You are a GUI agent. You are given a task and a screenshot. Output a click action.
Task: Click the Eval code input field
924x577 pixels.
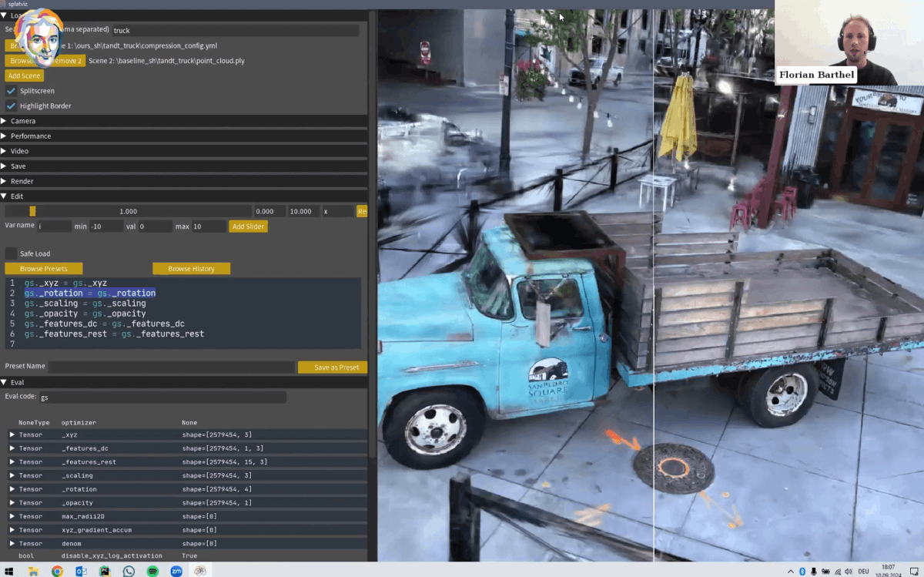tap(162, 398)
